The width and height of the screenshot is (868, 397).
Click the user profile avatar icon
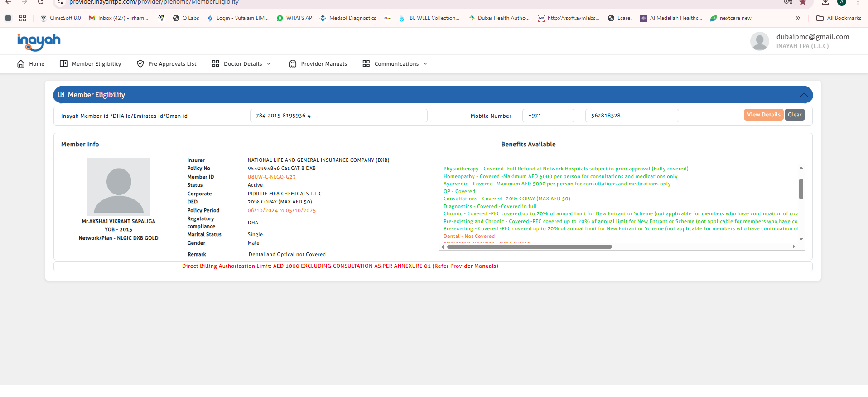click(x=759, y=41)
